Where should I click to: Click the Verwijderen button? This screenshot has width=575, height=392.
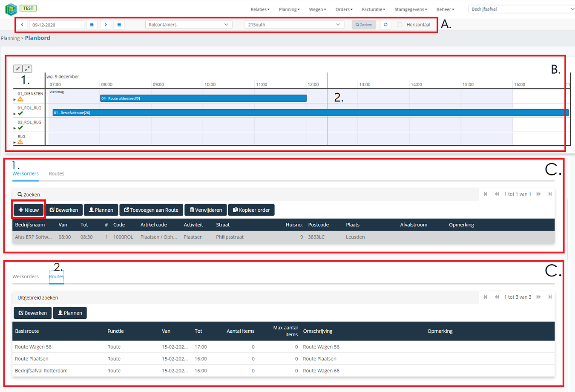[x=206, y=210]
